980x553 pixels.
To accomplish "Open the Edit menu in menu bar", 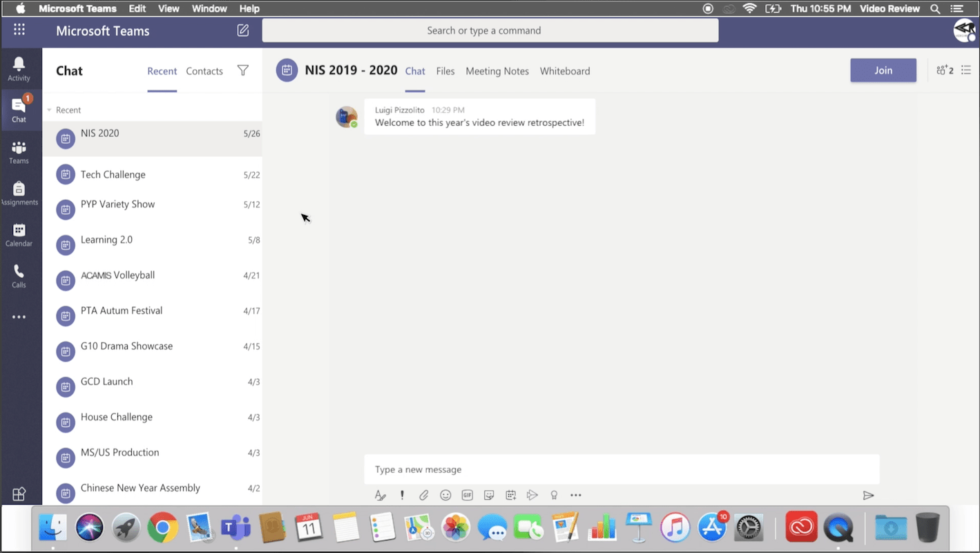I will point(137,8).
